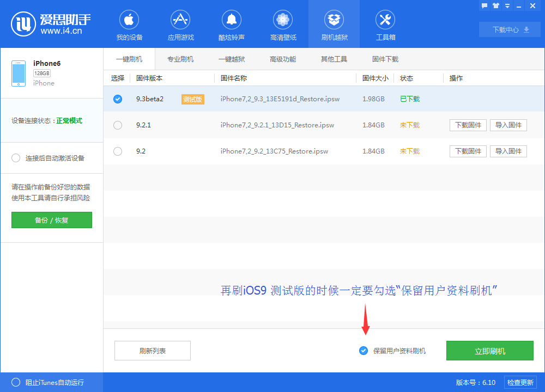The image size is (545, 392).
Task: Click the message feedback icon in the title bar
Action: [x=485, y=5]
